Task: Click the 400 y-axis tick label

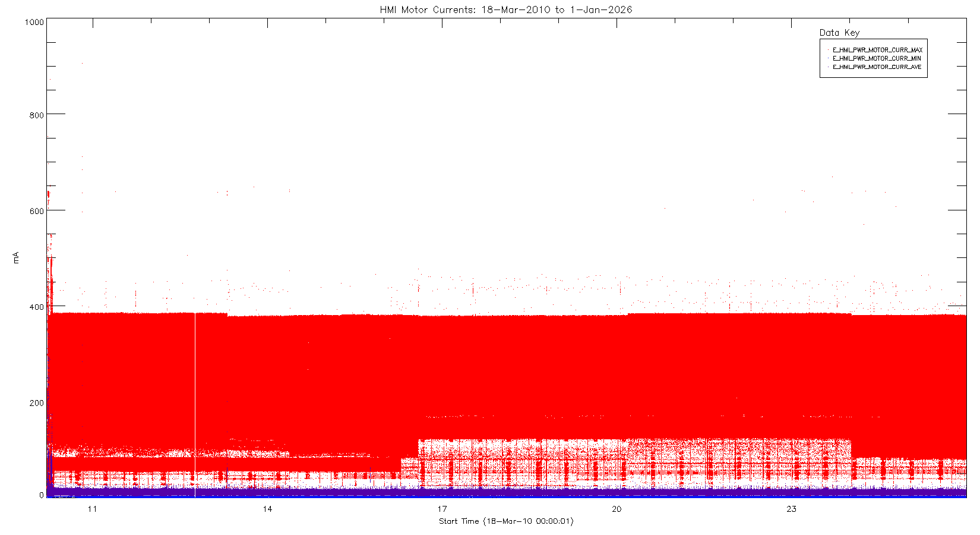Action: [36, 307]
